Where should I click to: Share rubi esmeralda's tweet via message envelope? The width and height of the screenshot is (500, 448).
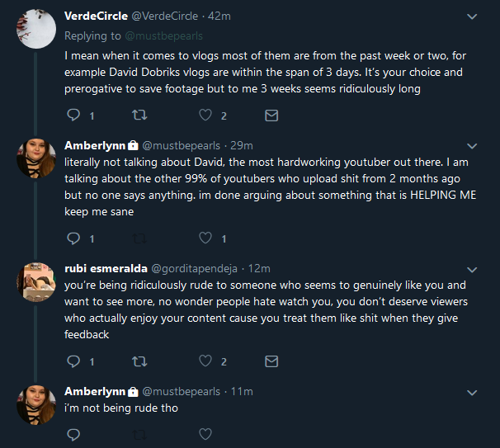271,361
